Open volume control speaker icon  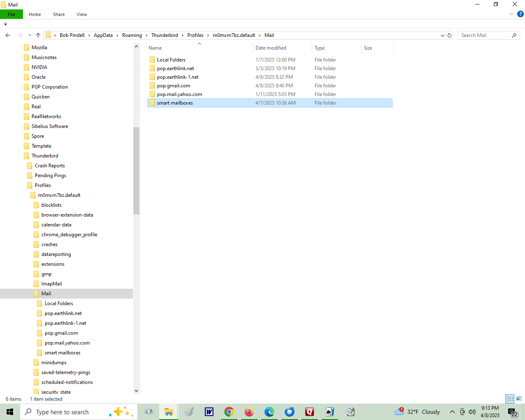472,412
